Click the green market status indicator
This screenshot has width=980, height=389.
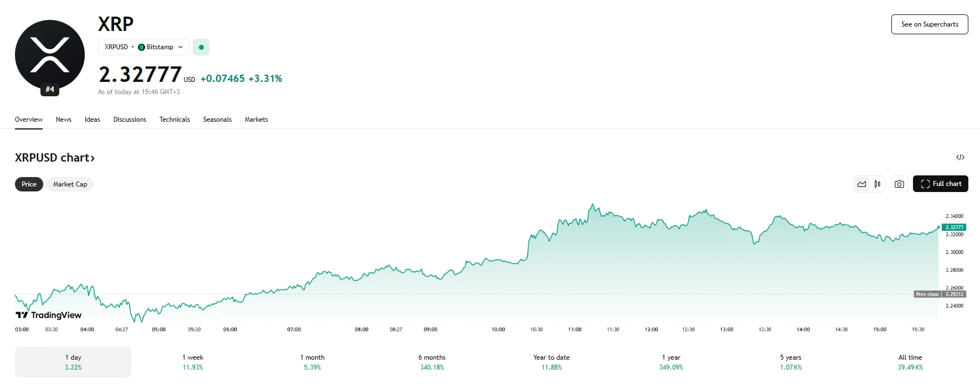pyautogui.click(x=201, y=47)
